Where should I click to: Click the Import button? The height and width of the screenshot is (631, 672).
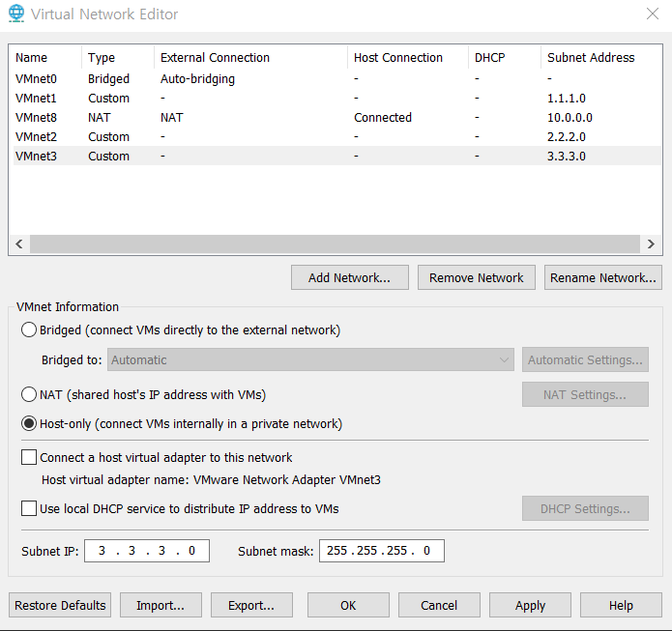(161, 605)
